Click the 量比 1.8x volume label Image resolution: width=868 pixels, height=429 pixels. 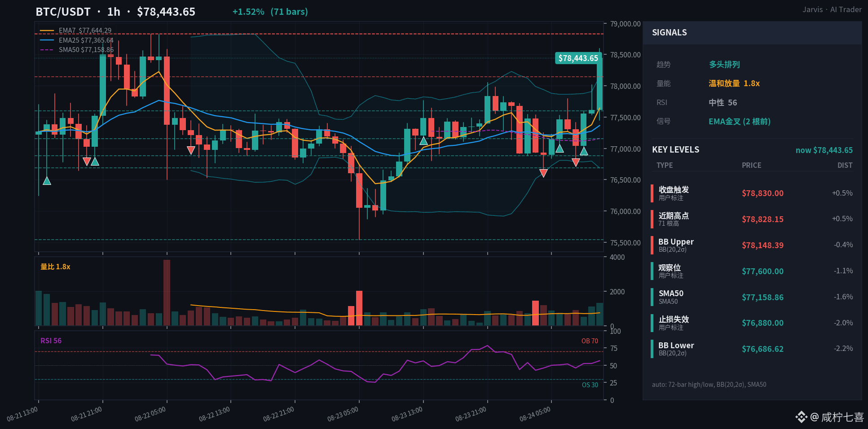point(55,267)
